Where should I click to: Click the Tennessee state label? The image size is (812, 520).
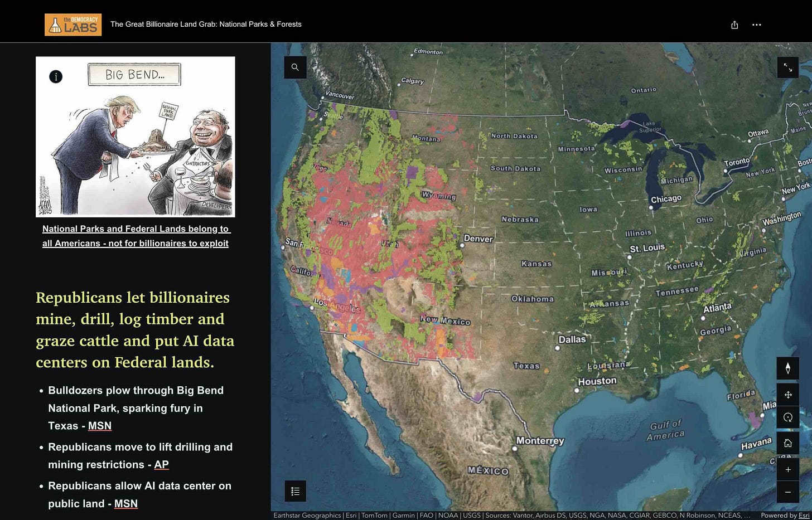coord(677,291)
